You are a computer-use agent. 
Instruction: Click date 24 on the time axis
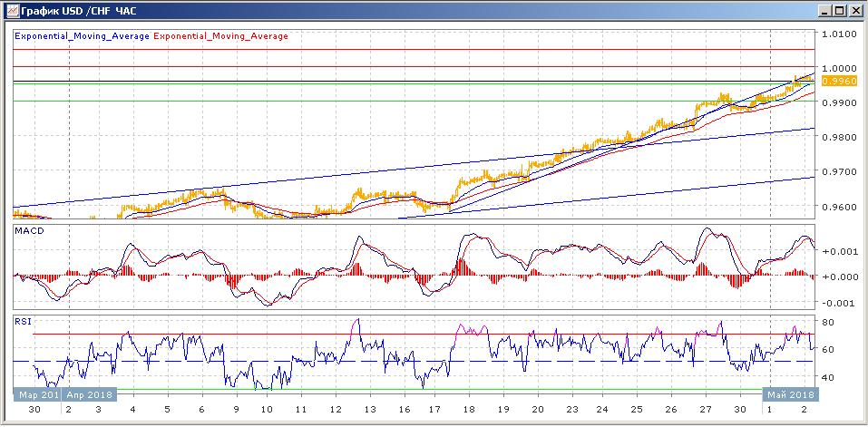point(602,410)
